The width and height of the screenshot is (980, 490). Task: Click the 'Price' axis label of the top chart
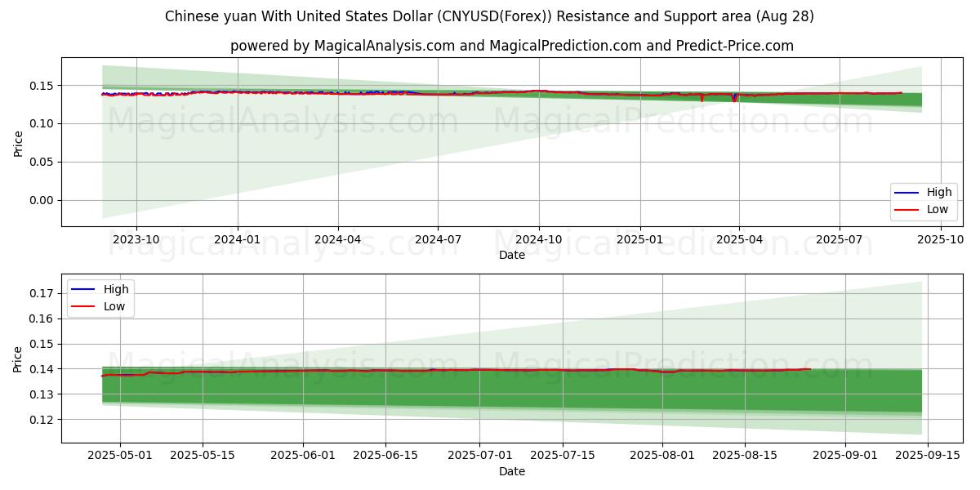pos(19,142)
